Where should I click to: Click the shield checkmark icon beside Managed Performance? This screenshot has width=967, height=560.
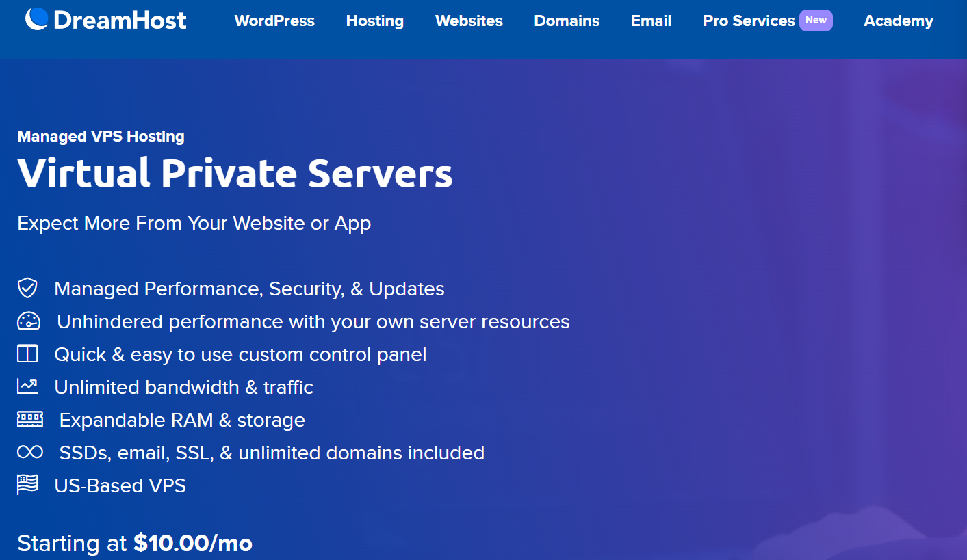coord(27,288)
